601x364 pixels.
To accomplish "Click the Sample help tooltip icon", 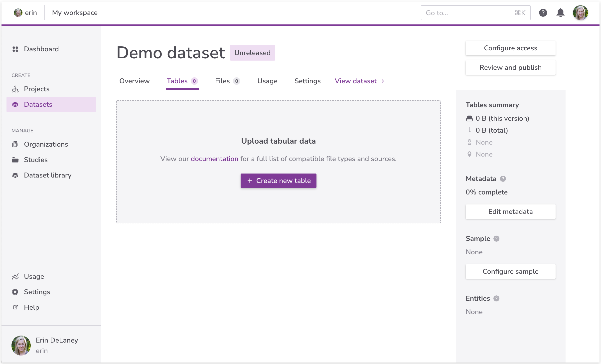I will pyautogui.click(x=496, y=239).
